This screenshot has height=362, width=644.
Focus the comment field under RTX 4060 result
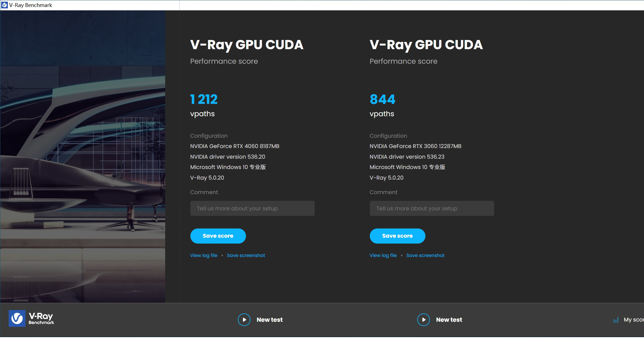[252, 208]
